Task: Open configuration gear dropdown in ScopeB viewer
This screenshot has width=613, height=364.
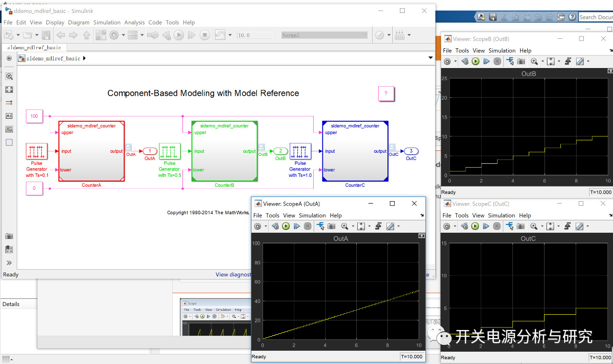Action: click(455, 61)
